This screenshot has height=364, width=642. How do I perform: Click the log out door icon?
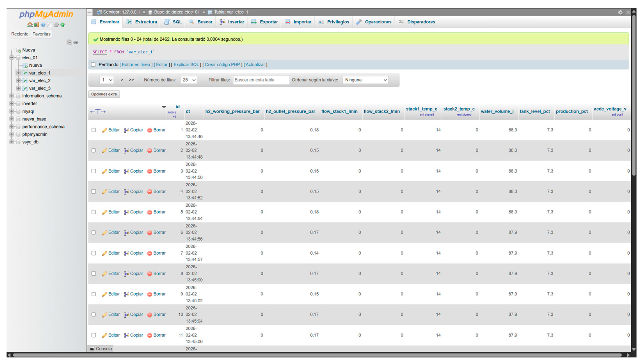point(37,25)
